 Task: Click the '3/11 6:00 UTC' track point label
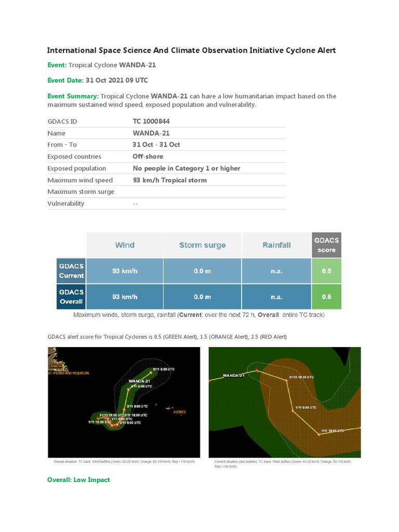[x=137, y=406]
